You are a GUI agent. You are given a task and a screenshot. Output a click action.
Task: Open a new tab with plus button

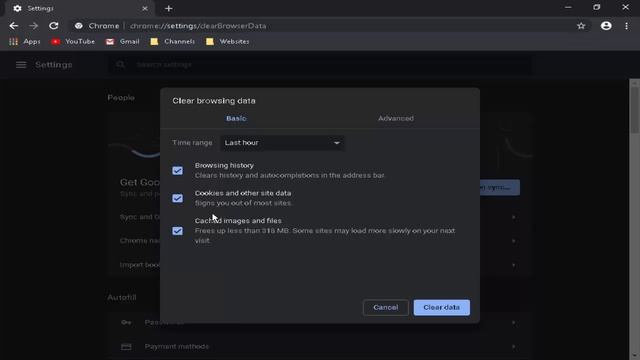point(169,9)
